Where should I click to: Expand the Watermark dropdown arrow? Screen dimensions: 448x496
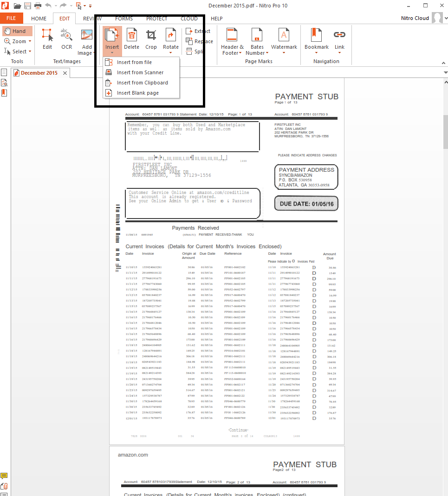[x=284, y=53]
